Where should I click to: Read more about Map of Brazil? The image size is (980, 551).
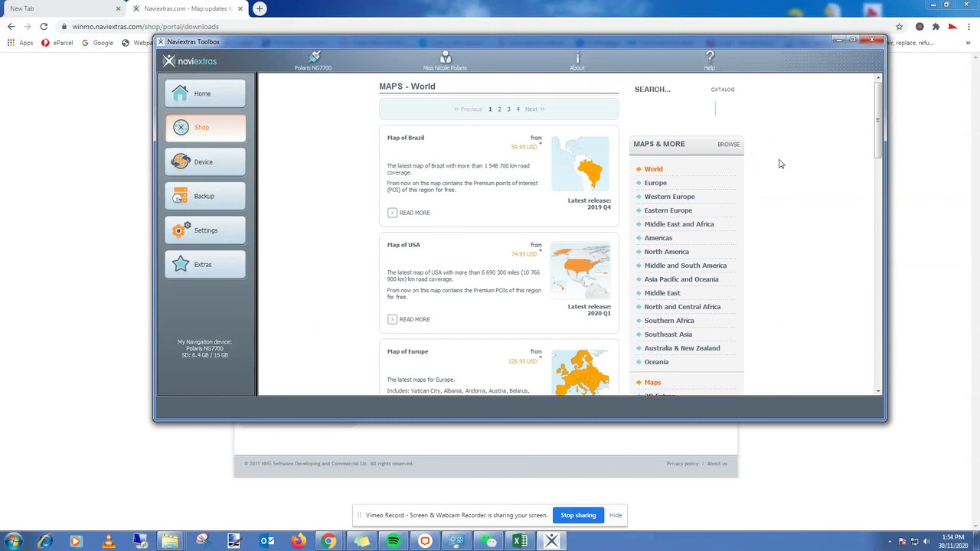point(409,213)
